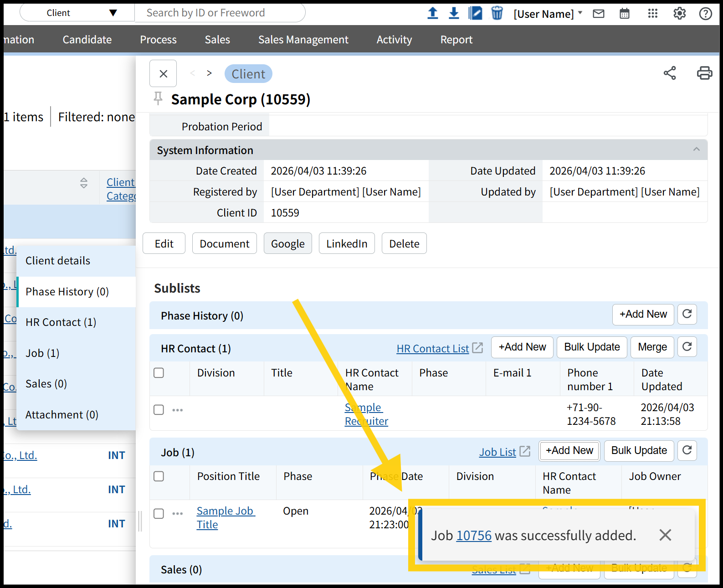The width and height of the screenshot is (723, 588).
Task: Pin the Sample Corp record
Action: click(x=158, y=98)
